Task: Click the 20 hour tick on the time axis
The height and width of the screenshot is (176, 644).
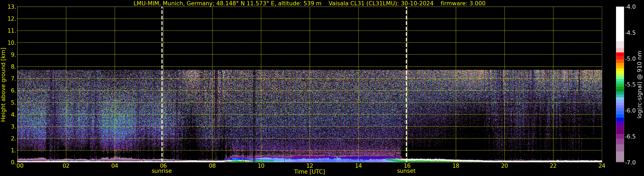Action: 504,166
